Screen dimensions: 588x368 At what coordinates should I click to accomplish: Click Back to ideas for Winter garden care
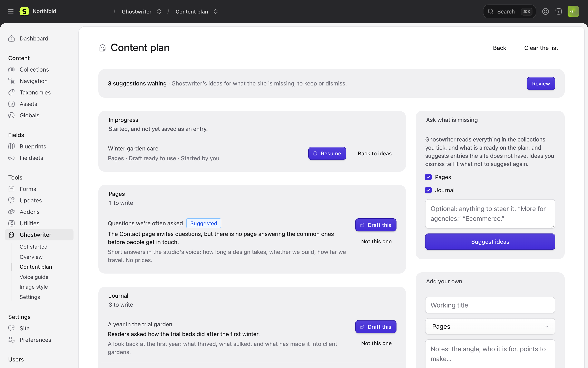(x=375, y=153)
